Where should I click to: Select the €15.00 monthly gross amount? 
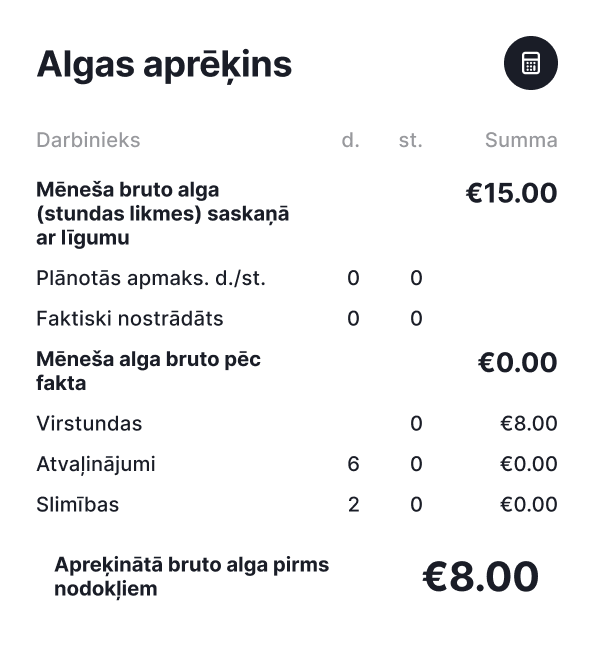point(511,193)
